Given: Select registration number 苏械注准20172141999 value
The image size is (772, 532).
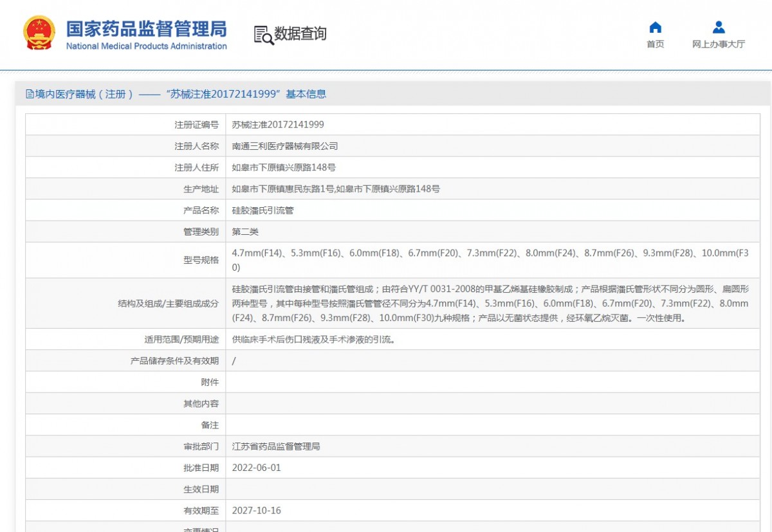Looking at the screenshot, I should 278,125.
